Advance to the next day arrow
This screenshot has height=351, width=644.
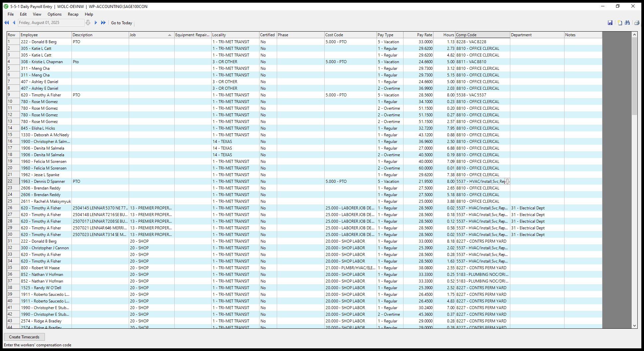pyautogui.click(x=95, y=22)
